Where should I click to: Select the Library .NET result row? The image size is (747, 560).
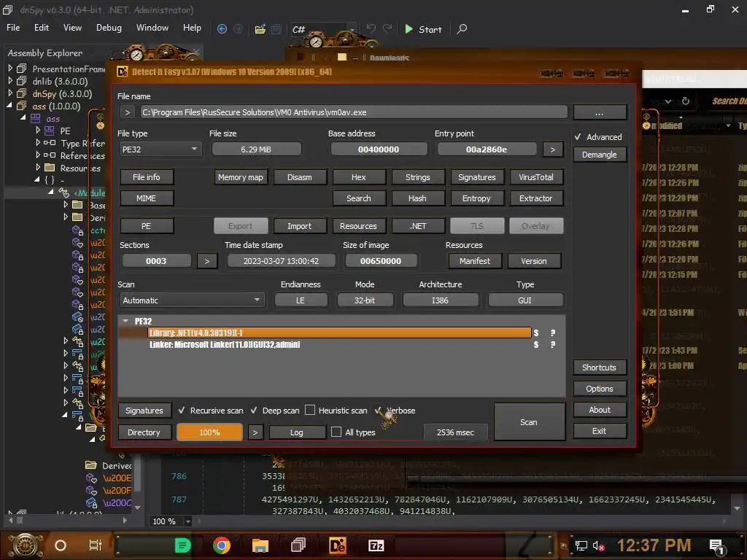[x=339, y=332]
